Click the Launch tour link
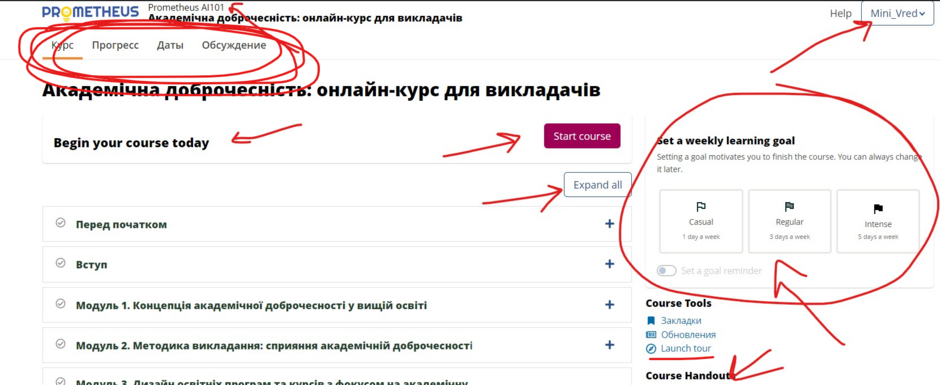The height and width of the screenshot is (385, 940). tap(686, 348)
